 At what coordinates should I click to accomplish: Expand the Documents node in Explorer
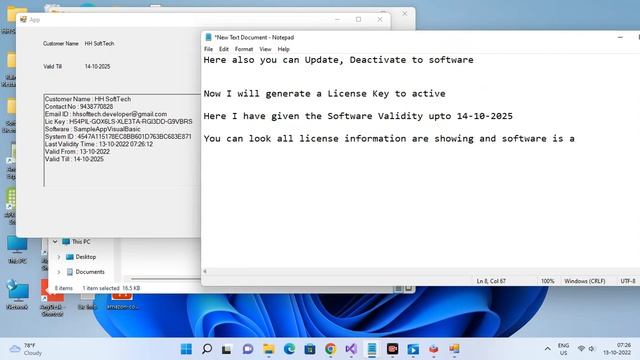pyautogui.click(x=59, y=272)
